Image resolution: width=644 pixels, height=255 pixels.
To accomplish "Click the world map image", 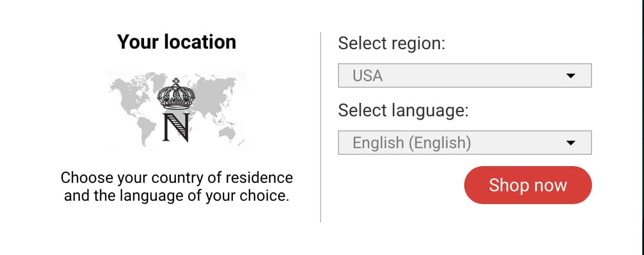I will click(x=177, y=110).
